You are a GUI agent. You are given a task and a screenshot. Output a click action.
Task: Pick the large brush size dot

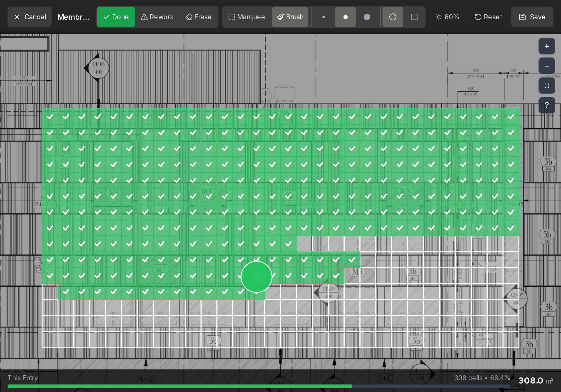pyautogui.click(x=367, y=17)
